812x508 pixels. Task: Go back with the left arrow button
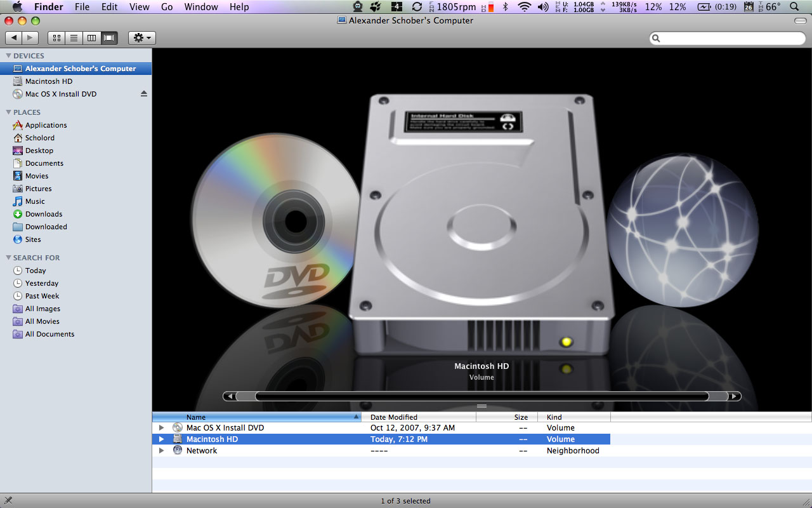pyautogui.click(x=14, y=38)
